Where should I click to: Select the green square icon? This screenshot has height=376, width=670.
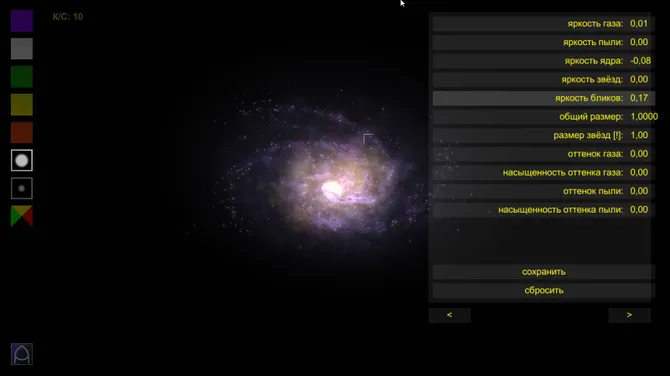point(22,77)
